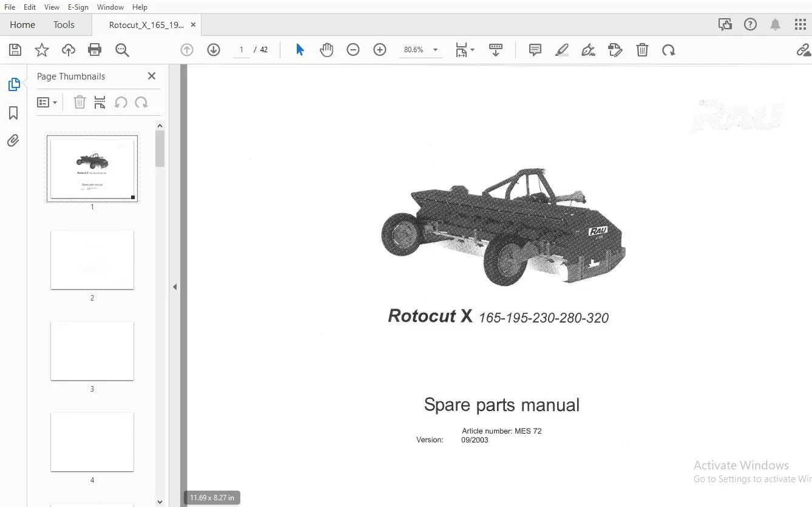Viewport: 812px width, 507px height.
Task: Select page 3 thumbnail
Action: tap(92, 351)
